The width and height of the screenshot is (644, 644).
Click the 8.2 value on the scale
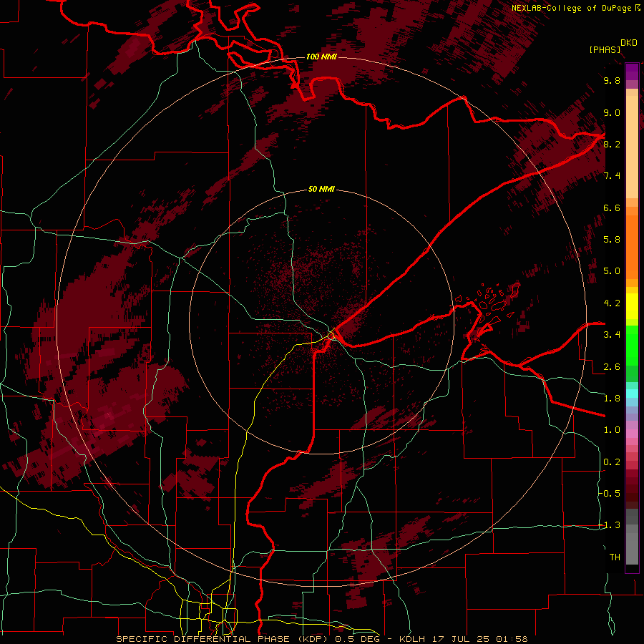click(x=612, y=144)
